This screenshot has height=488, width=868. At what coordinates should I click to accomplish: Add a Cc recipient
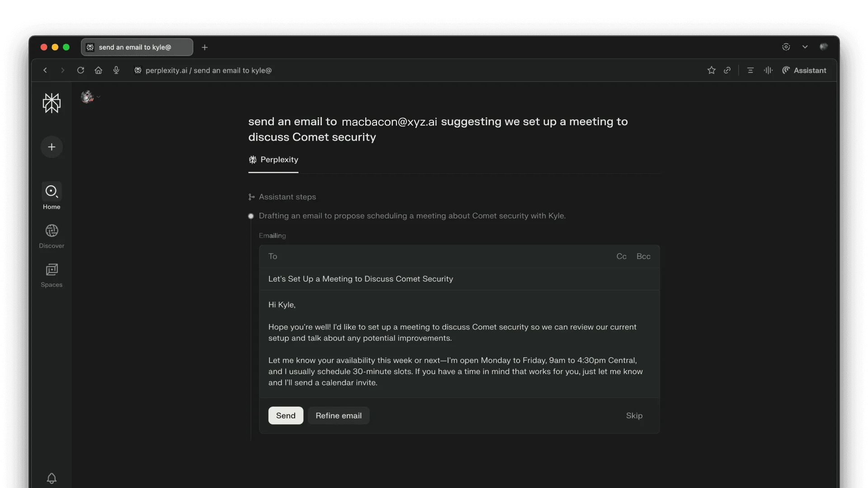622,257
